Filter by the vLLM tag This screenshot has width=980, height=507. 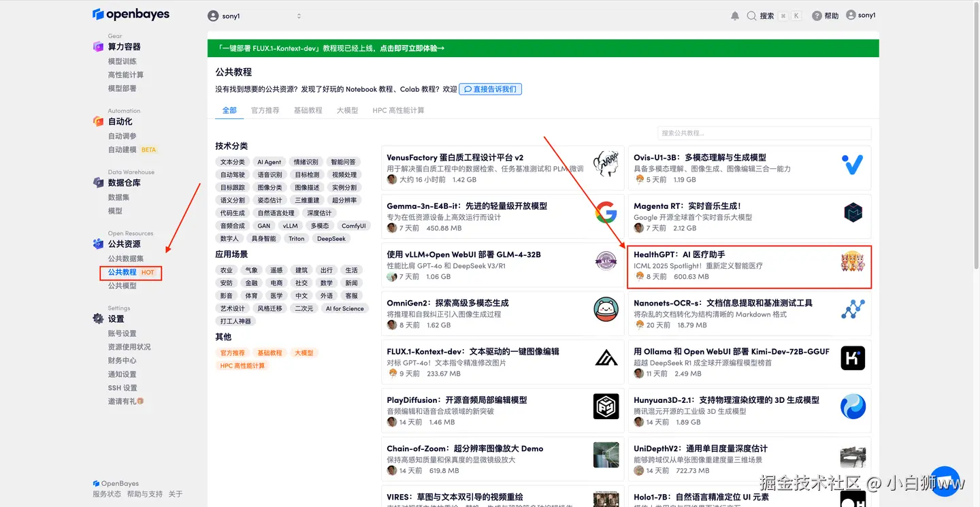(x=291, y=226)
